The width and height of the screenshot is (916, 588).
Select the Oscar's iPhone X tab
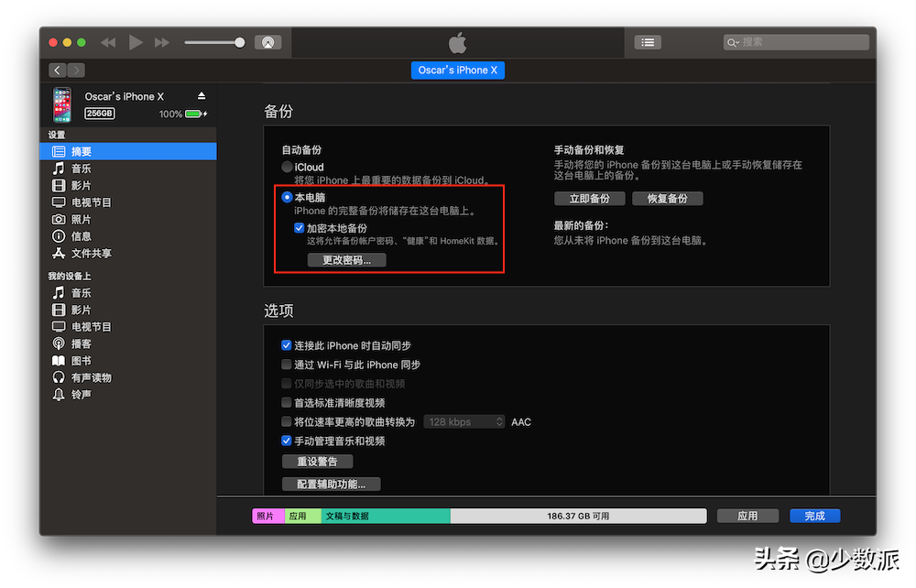click(x=458, y=71)
